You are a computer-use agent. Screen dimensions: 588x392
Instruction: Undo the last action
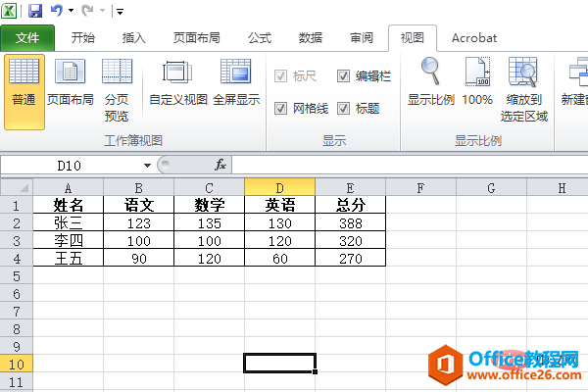tap(57, 11)
